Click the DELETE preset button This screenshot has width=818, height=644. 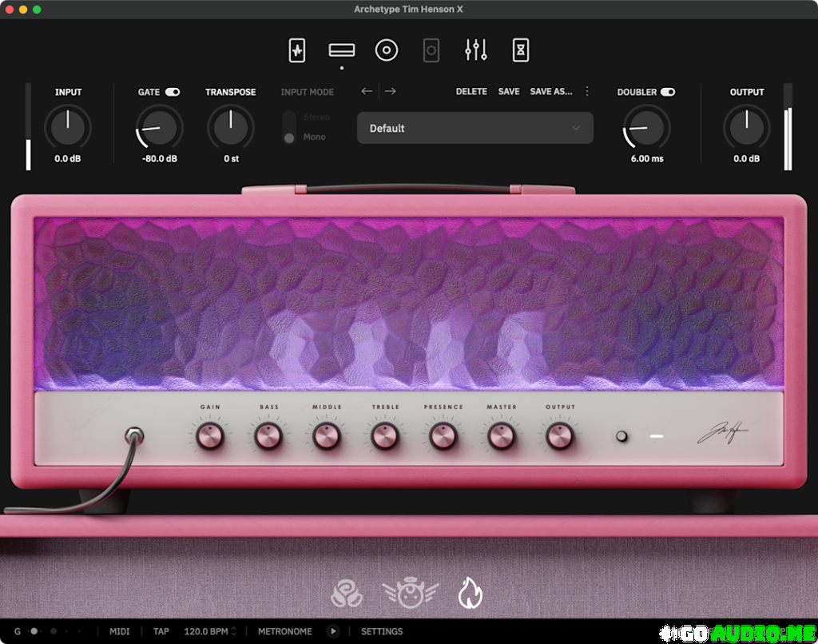coord(471,91)
